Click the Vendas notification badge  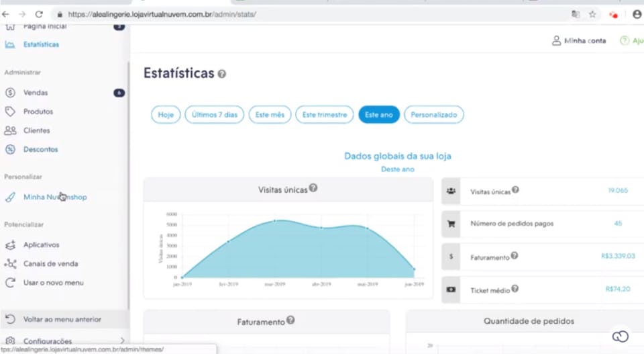[119, 93]
